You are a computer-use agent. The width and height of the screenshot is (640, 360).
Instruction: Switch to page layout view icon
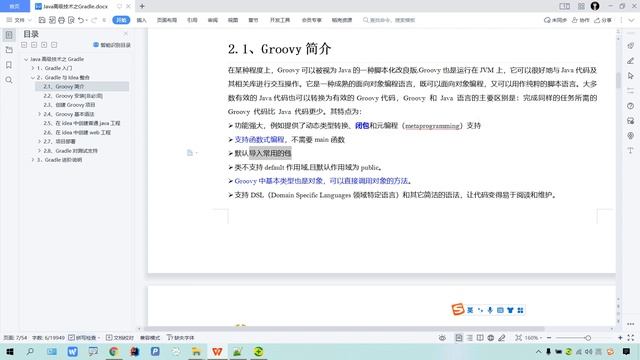459,338
